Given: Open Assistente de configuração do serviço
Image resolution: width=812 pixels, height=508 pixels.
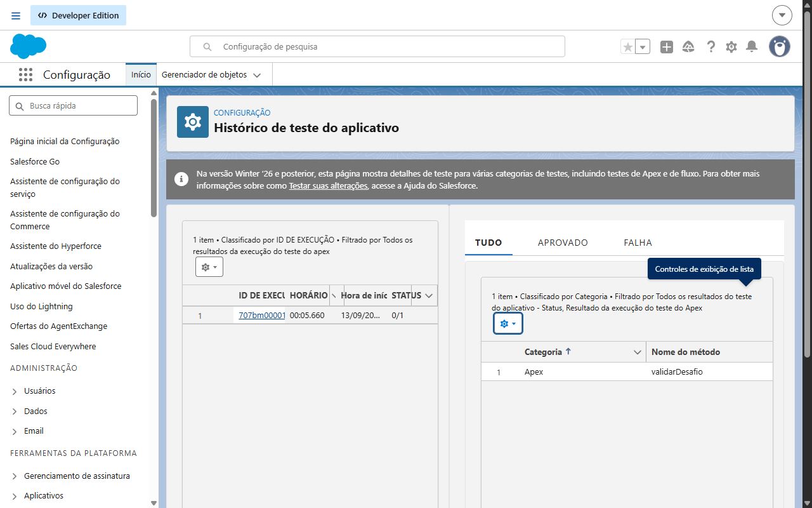Looking at the screenshot, I should 65,187.
